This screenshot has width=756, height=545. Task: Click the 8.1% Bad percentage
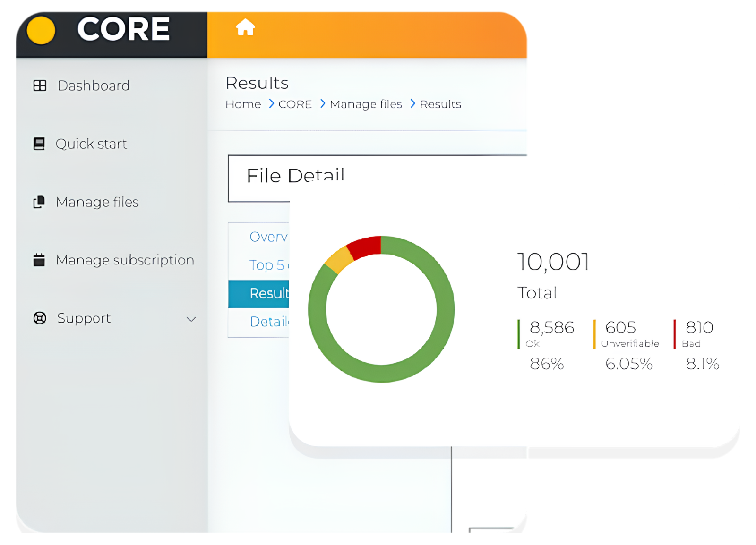(703, 364)
